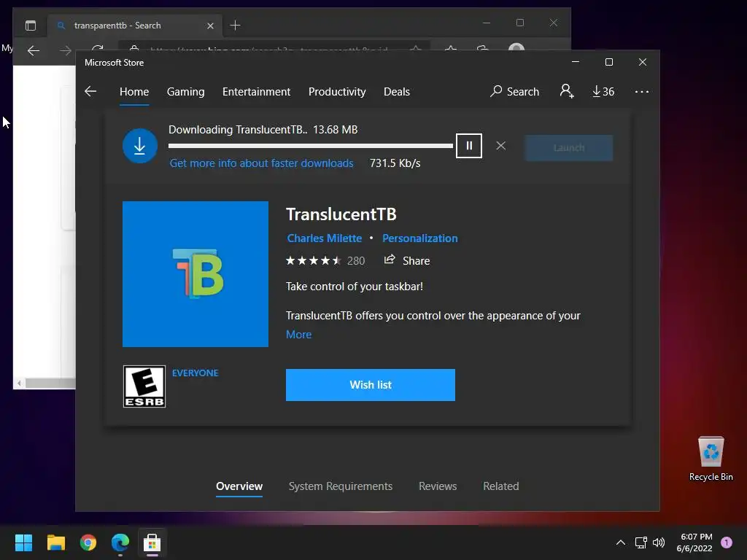Expand the description with More
This screenshot has height=560, width=747.
pos(298,334)
